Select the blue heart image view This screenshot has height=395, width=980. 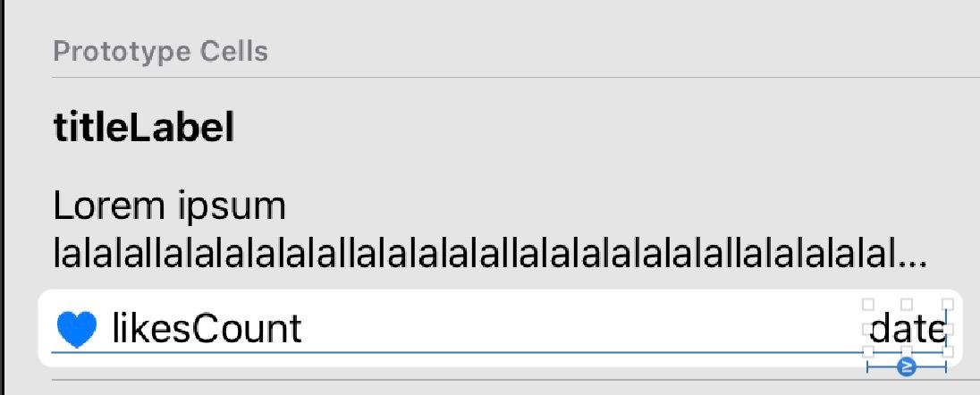click(x=77, y=330)
